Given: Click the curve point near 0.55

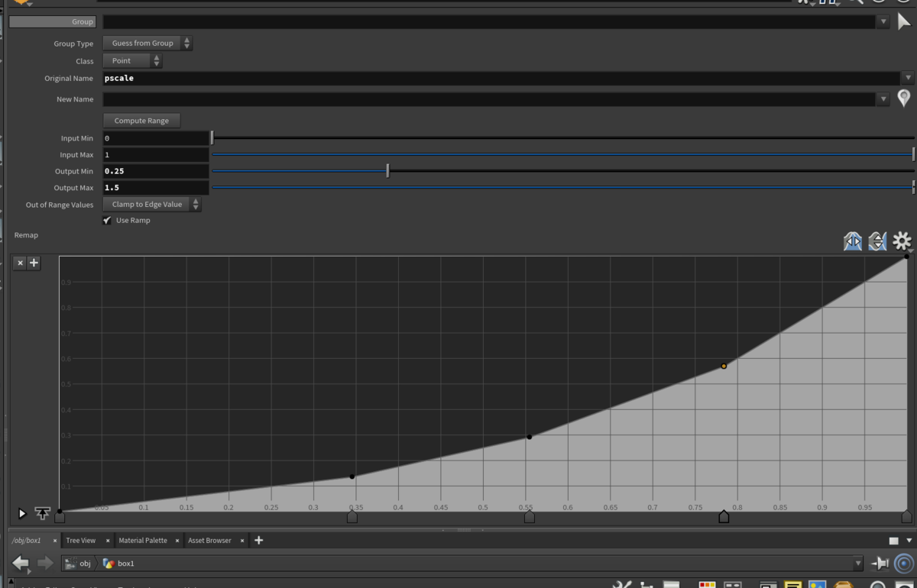Looking at the screenshot, I should coord(530,437).
